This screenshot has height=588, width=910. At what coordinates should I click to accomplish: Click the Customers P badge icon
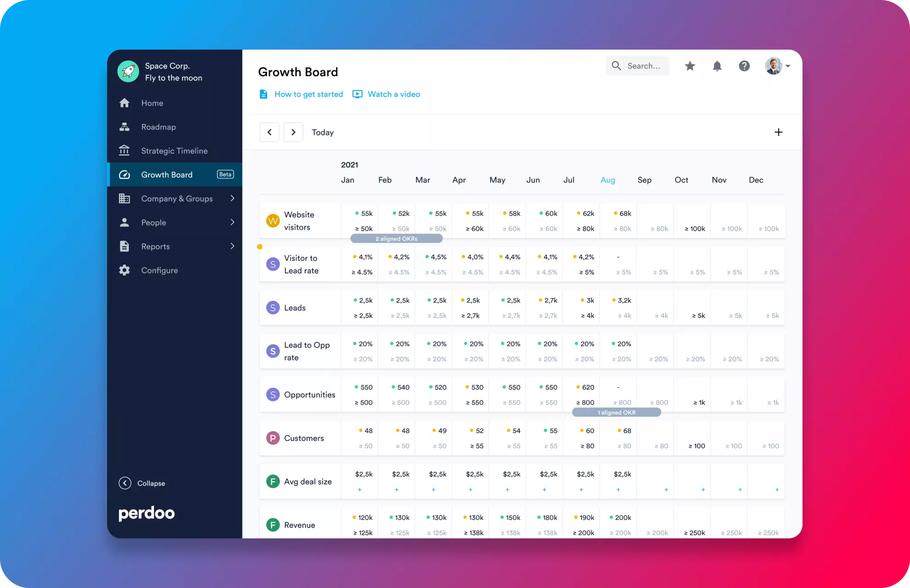tap(273, 438)
